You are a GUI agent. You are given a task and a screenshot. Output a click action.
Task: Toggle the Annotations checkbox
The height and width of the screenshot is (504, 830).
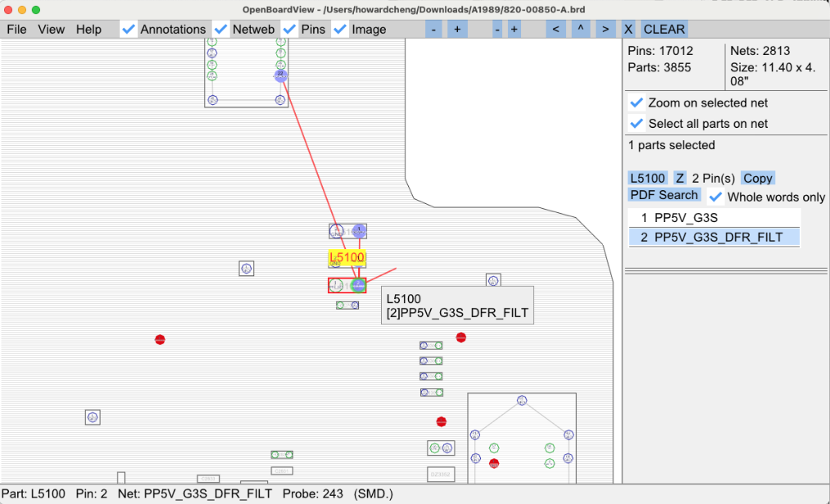coord(129,30)
